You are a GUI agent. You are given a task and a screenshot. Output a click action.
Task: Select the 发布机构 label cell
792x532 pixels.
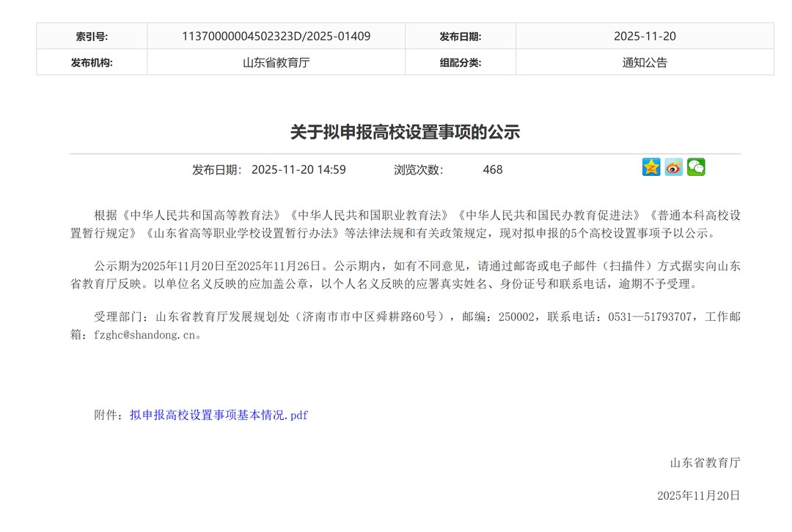click(x=91, y=62)
